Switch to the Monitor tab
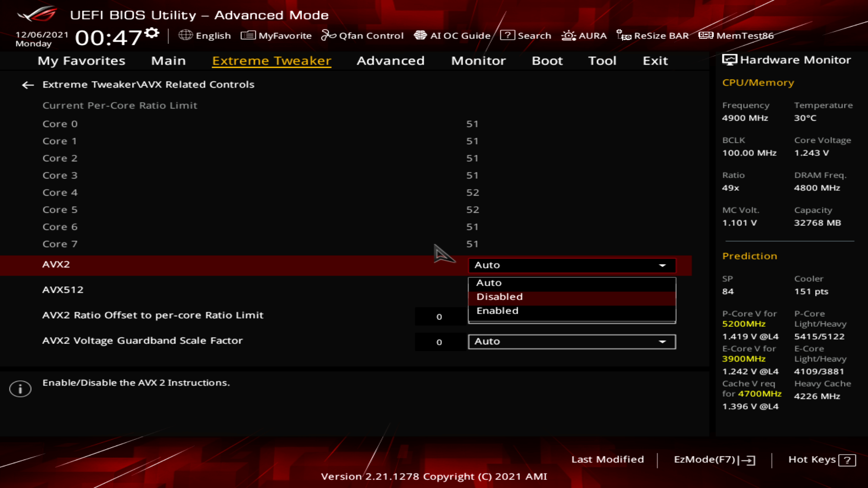Screen dimensions: 868x488 tap(478, 61)
